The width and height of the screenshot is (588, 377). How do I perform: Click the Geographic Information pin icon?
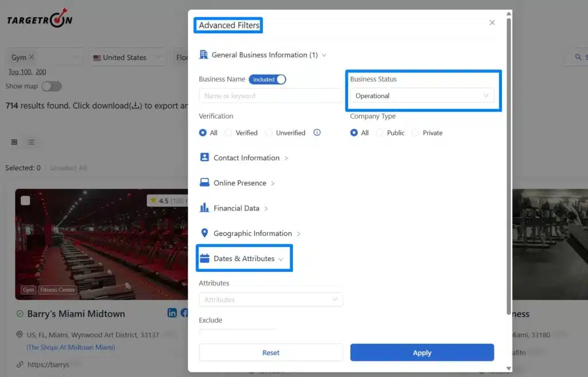coord(204,233)
